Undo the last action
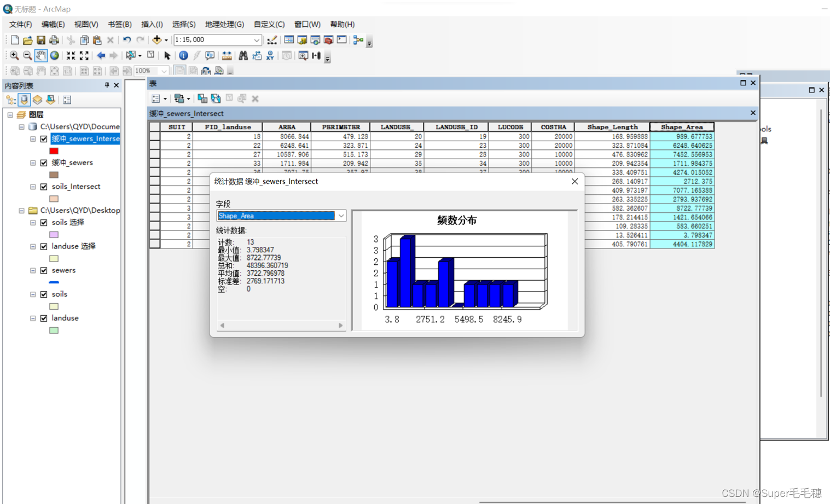The width and height of the screenshot is (830, 504). [127, 40]
